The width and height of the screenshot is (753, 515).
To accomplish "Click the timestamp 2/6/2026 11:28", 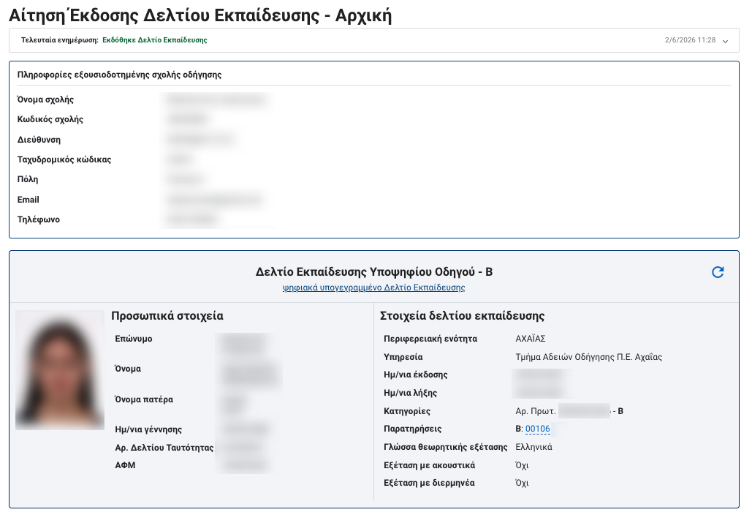I will point(690,40).
